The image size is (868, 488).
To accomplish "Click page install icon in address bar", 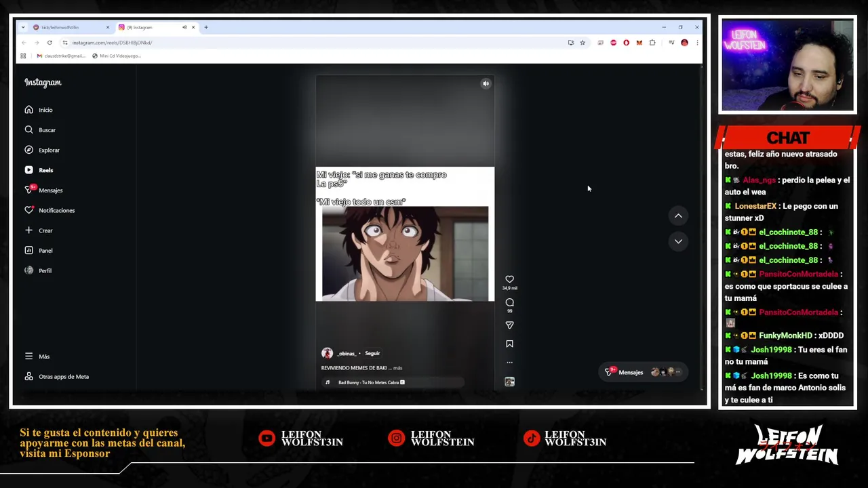I will 571,43.
